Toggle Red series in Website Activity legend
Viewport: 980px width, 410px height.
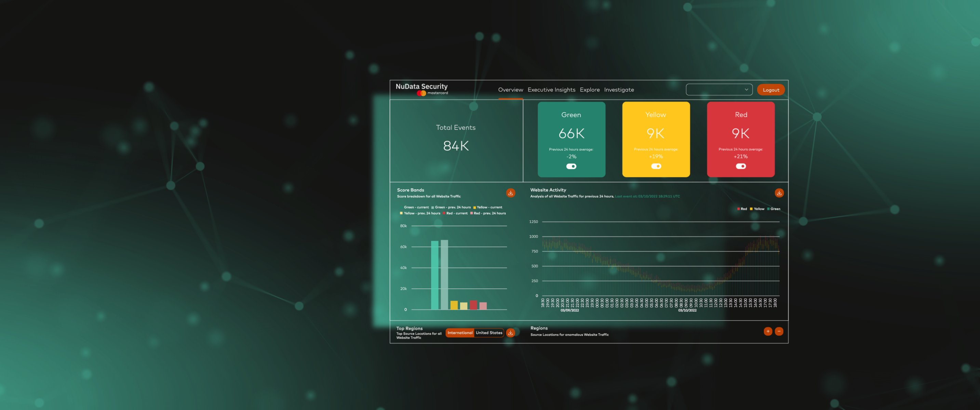pyautogui.click(x=741, y=209)
